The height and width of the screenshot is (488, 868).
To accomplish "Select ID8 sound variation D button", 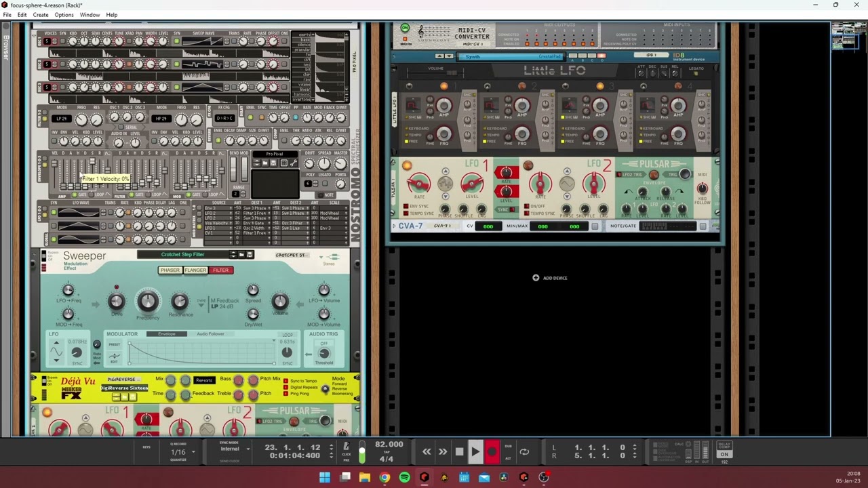I will [x=601, y=56].
